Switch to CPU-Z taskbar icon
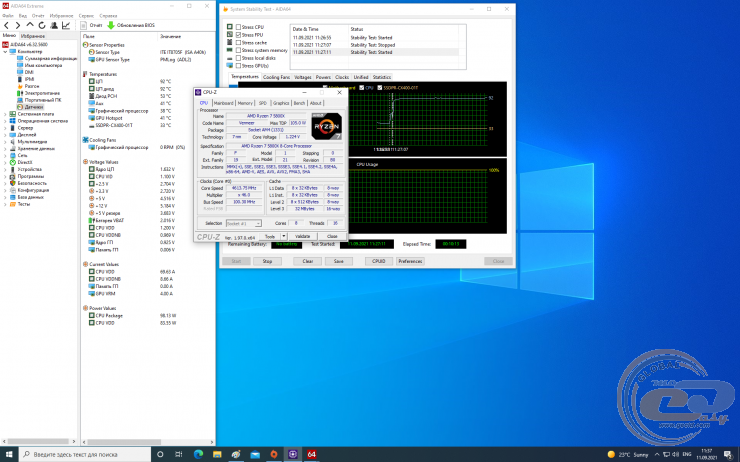Image resolution: width=740 pixels, height=462 pixels. tap(293, 454)
